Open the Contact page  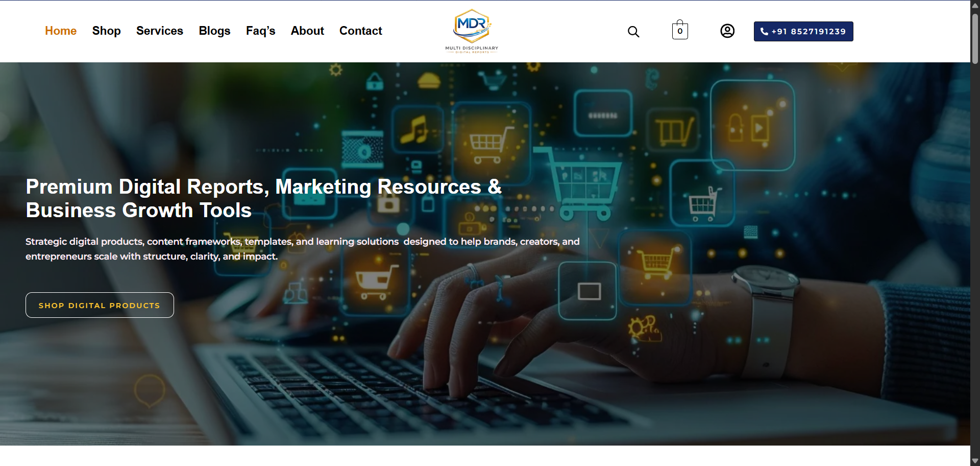click(361, 31)
